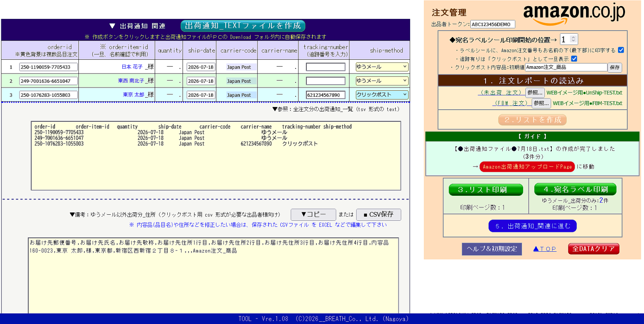644x324 pixels.
Task: Click order-id field 250-1190059-7705433
Action: 49,67
